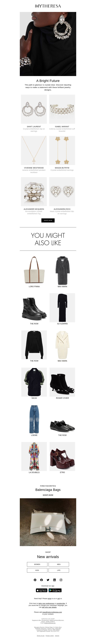Image resolution: width=96 pixels, height=644 pixels.
Task: Choose the LIFE category button
Action: tap(59, 570)
